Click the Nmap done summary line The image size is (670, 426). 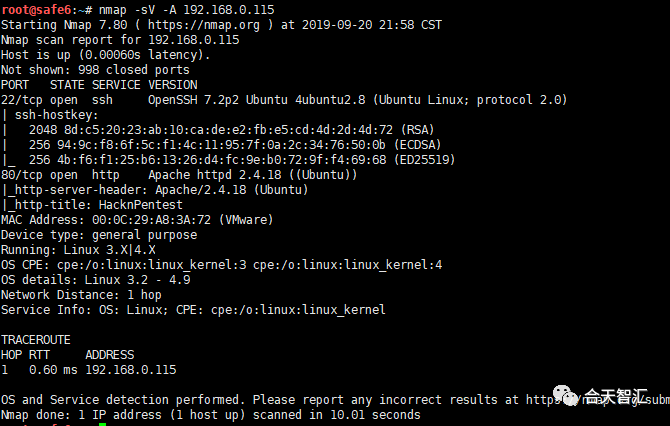tap(211, 414)
